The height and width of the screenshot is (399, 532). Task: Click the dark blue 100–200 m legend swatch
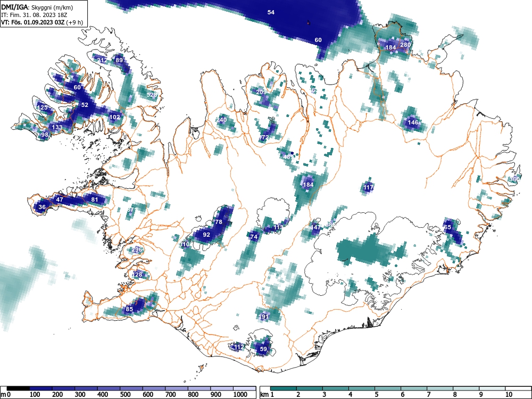click(41, 388)
